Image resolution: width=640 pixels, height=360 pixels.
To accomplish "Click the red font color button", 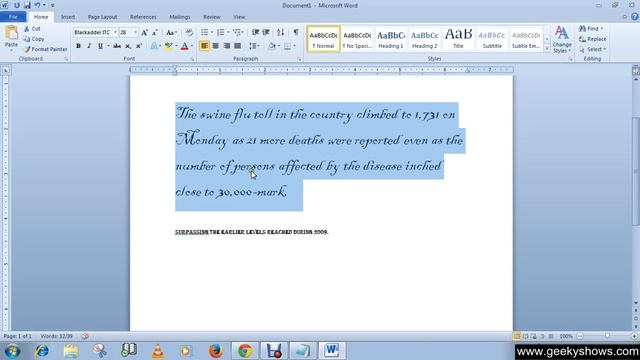I will 184,46.
